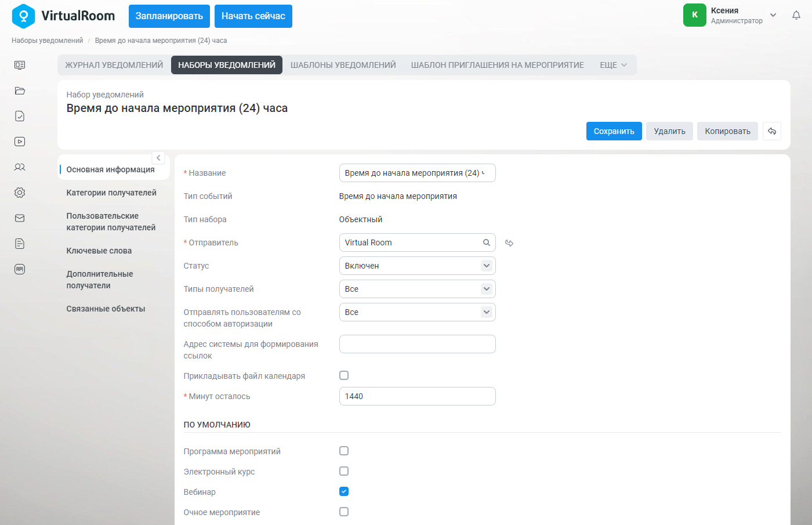This screenshot has height=525, width=812.
Task: Uncheck the Вебинар checkbox
Action: pos(344,491)
